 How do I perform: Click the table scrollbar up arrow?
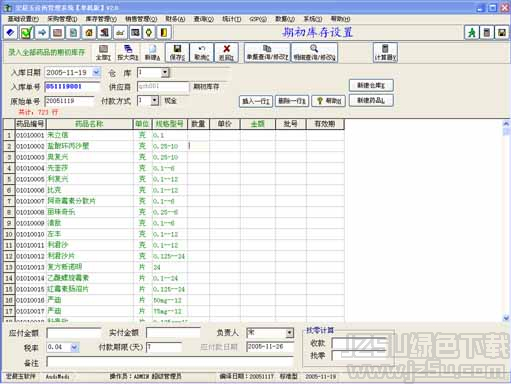[506, 124]
